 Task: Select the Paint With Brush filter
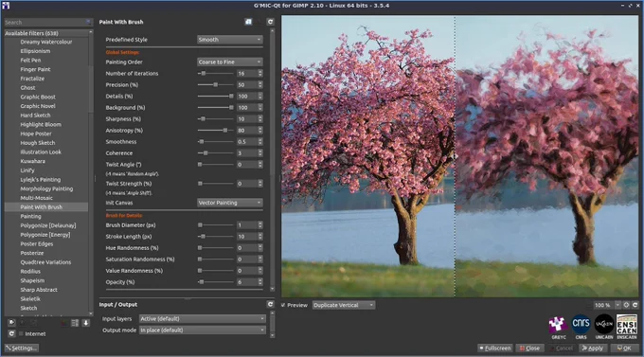(41, 207)
